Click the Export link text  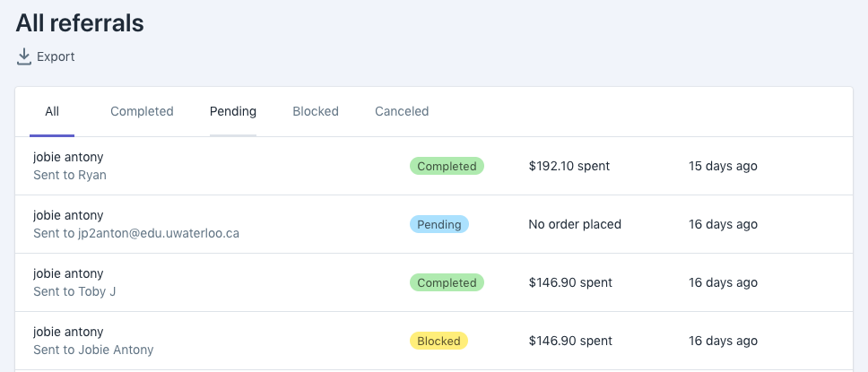coord(56,56)
